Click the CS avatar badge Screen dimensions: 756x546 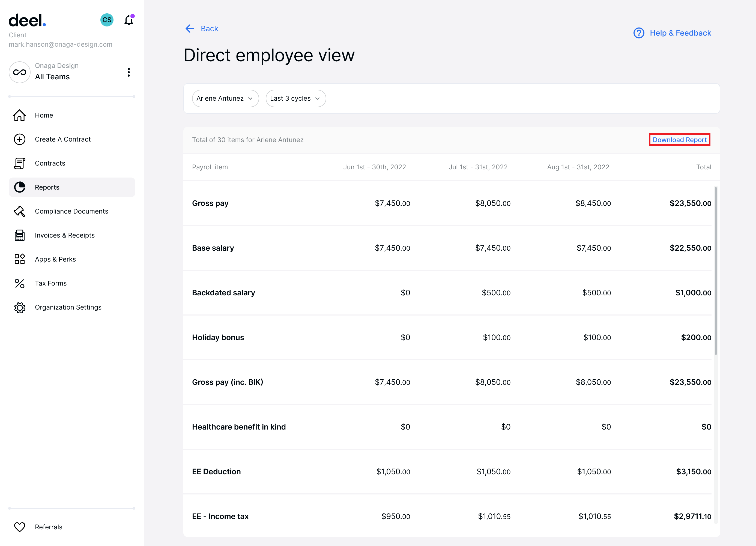(x=107, y=20)
